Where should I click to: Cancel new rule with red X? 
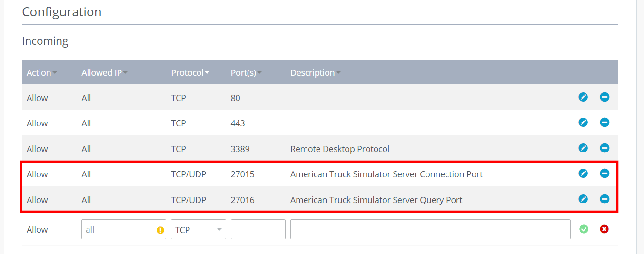pyautogui.click(x=604, y=229)
